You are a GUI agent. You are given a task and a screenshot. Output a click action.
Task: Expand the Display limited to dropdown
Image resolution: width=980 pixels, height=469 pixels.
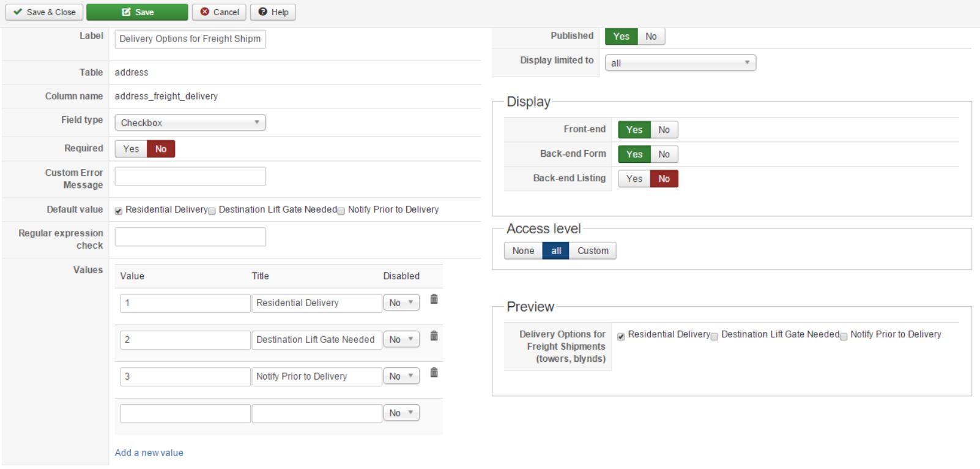(680, 63)
